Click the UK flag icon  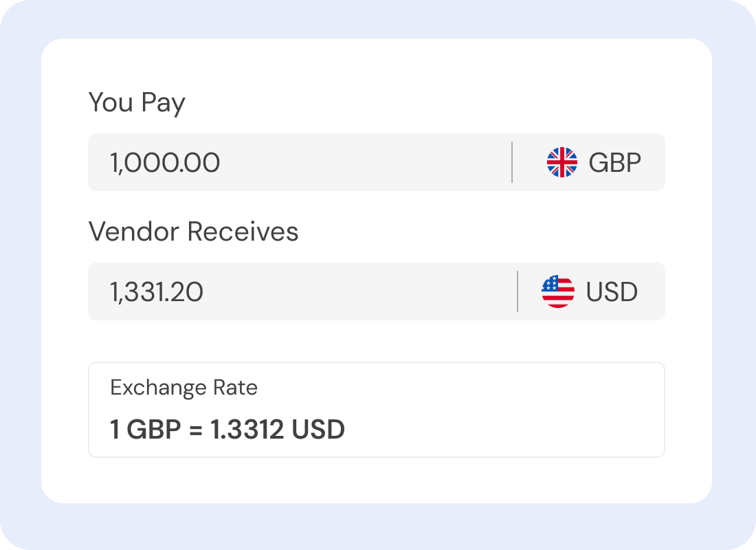coord(562,163)
